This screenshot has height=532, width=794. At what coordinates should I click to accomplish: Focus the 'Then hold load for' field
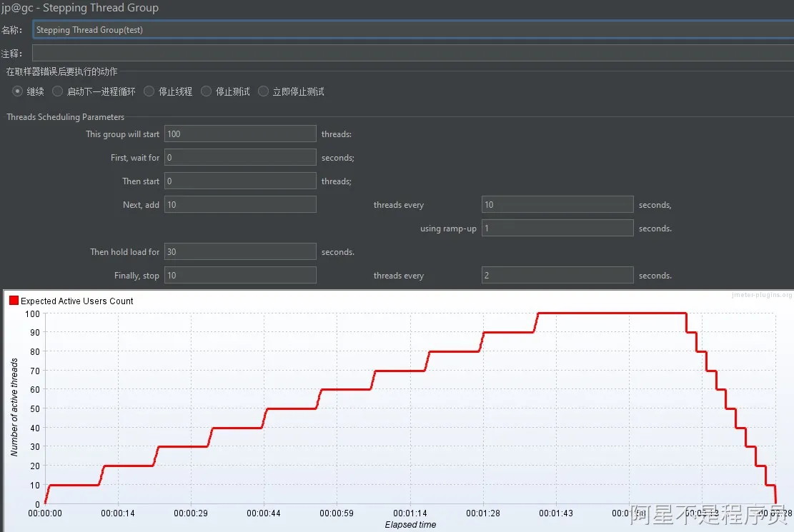pos(240,252)
